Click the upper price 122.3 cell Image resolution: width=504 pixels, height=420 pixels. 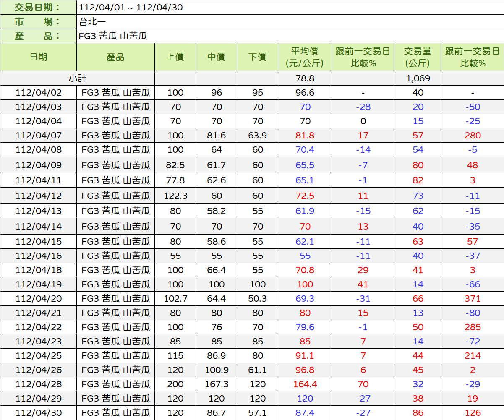pos(175,196)
